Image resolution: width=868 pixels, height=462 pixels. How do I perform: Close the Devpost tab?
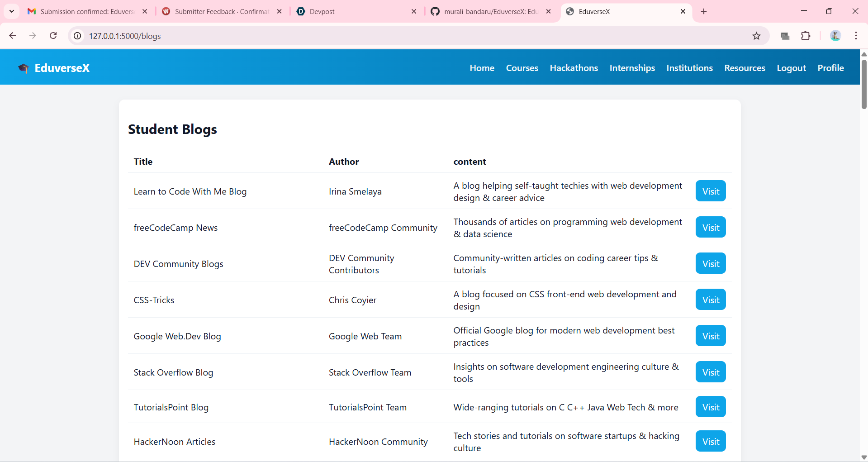pos(414,11)
